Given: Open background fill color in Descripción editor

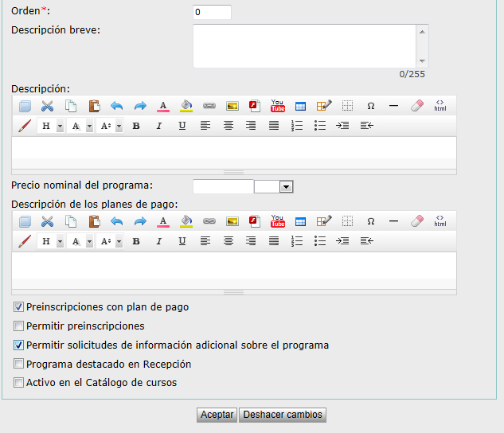Looking at the screenshot, I should [x=186, y=106].
